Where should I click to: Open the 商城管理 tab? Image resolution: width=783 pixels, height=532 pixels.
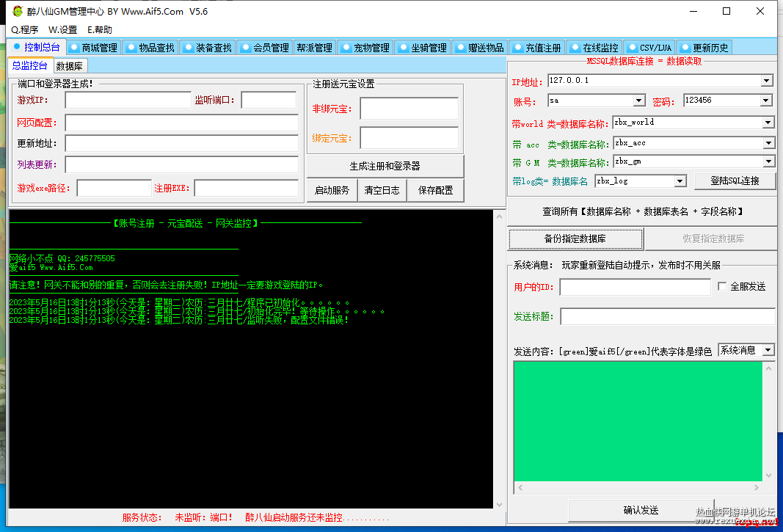tap(94, 48)
